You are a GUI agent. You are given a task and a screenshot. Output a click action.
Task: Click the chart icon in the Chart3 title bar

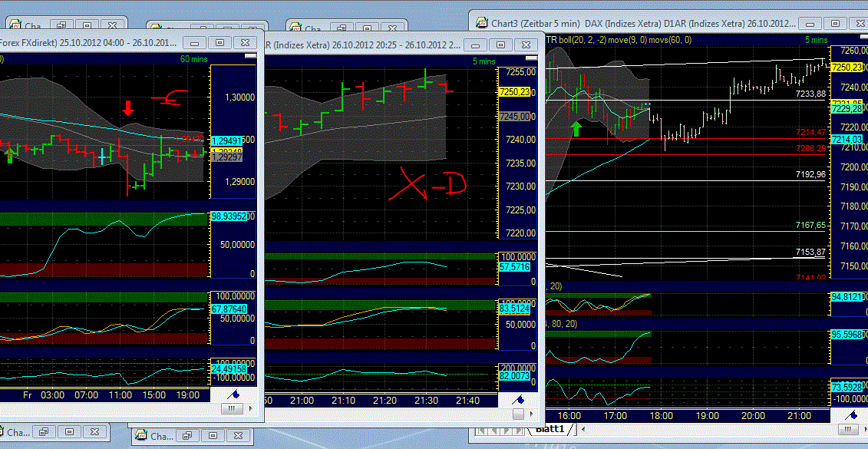tap(480, 23)
